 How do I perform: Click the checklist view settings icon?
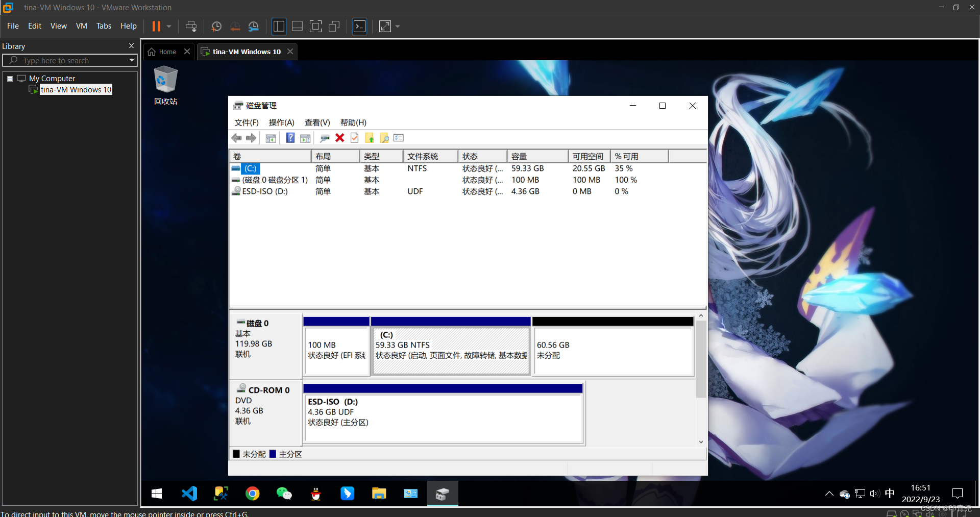(x=399, y=138)
